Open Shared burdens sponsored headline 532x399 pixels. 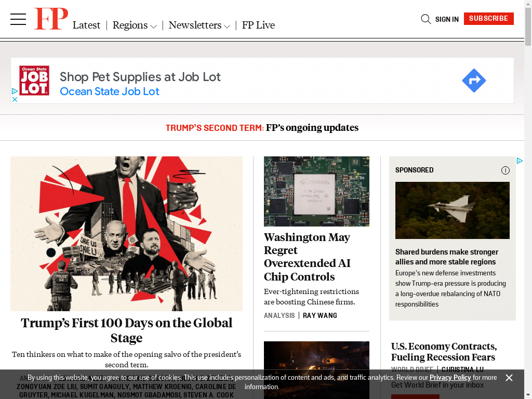446,257
